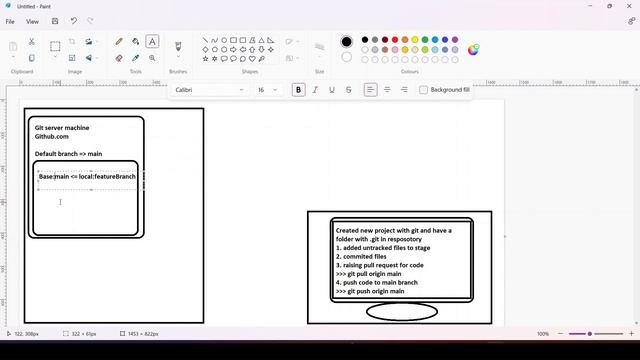
Task: Select the Triangle shape
Action: pyautogui.click(x=261, y=40)
